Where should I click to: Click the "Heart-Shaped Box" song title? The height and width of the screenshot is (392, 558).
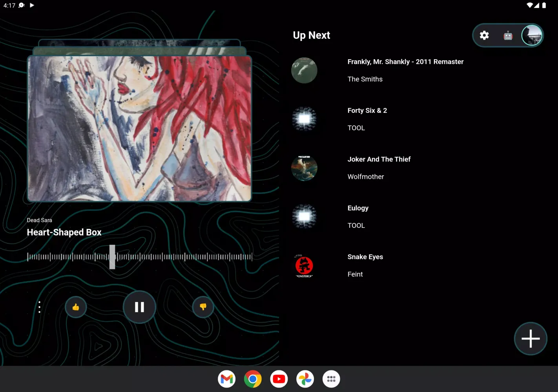(x=64, y=232)
